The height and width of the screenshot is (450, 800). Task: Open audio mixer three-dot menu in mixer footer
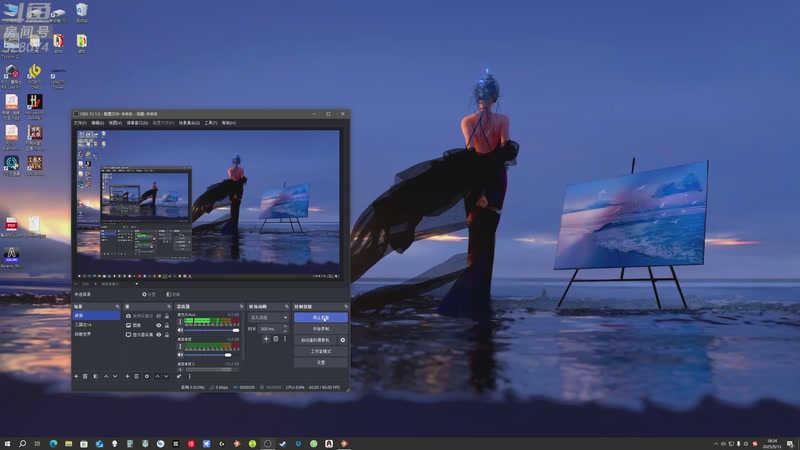tap(189, 376)
